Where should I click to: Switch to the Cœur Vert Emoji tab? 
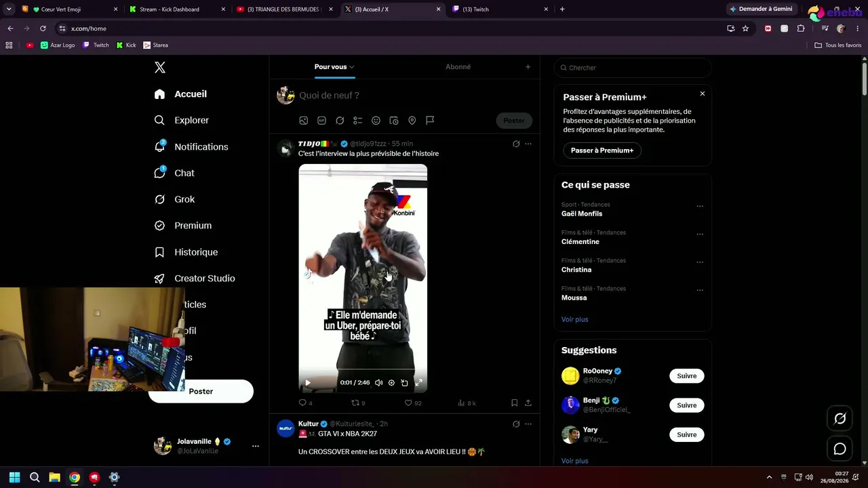point(71,9)
